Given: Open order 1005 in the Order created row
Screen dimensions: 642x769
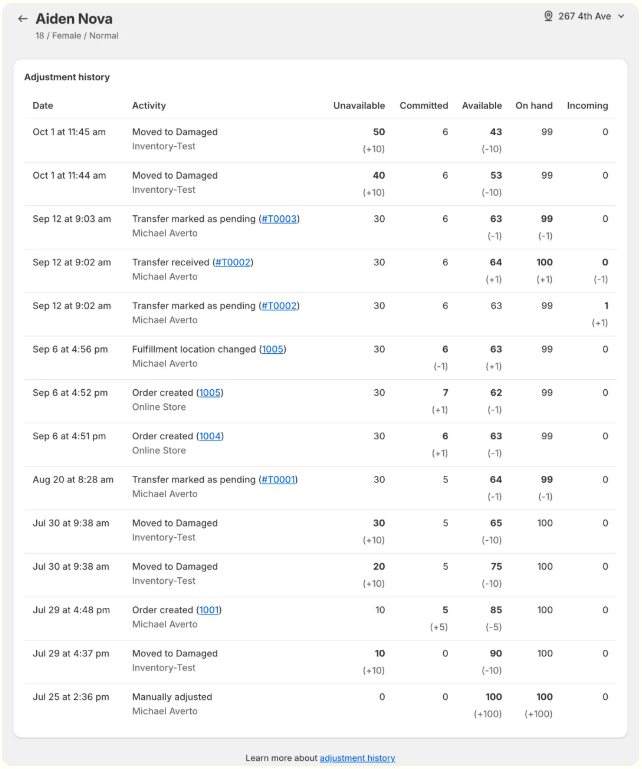Looking at the screenshot, I should [x=210, y=393].
